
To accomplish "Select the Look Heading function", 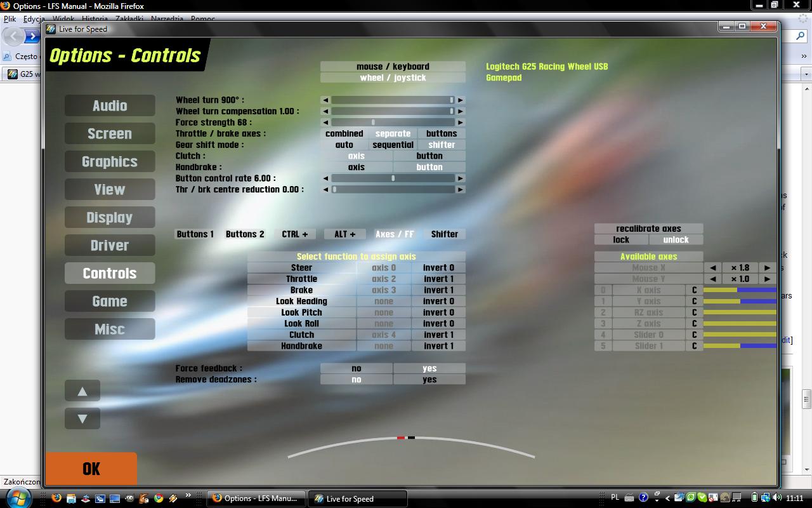I will pos(301,302).
